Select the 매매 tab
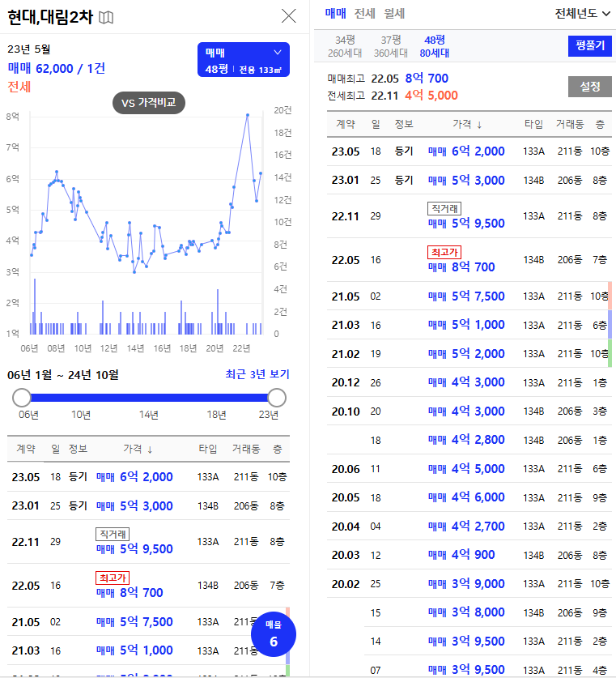 [335, 14]
